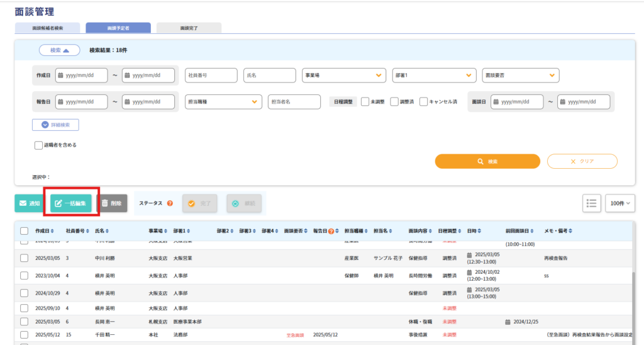The width and height of the screenshot is (644, 345).
Task: Check the 未調整 schedule checkbox
Action: [x=365, y=101]
